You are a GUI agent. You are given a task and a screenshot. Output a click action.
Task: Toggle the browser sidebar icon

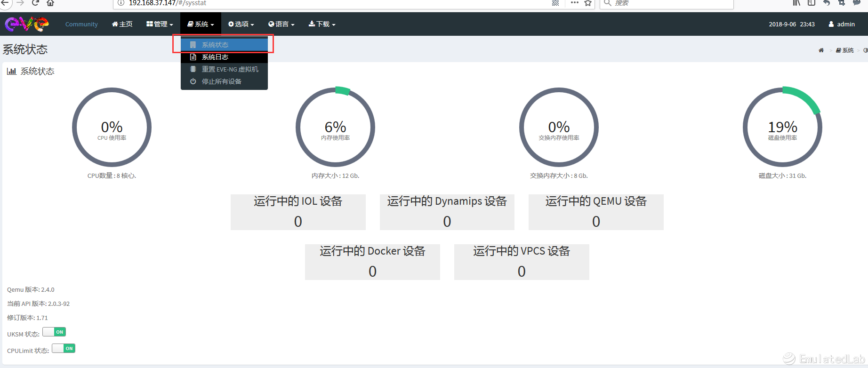(812, 3)
